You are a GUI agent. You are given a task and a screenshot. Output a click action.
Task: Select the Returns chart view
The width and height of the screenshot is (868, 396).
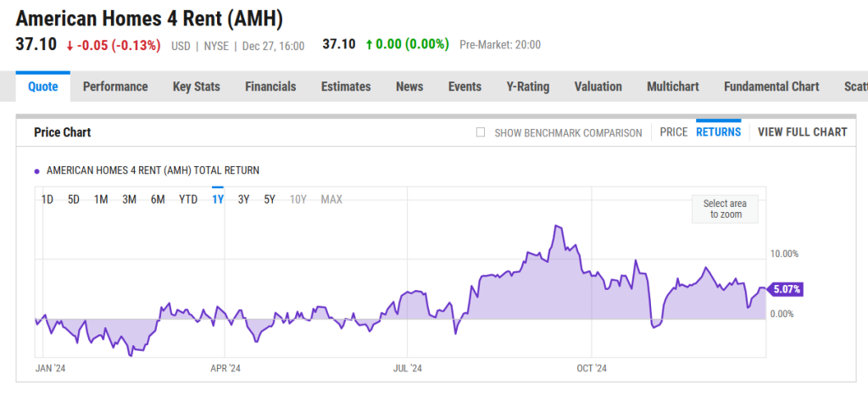(719, 132)
